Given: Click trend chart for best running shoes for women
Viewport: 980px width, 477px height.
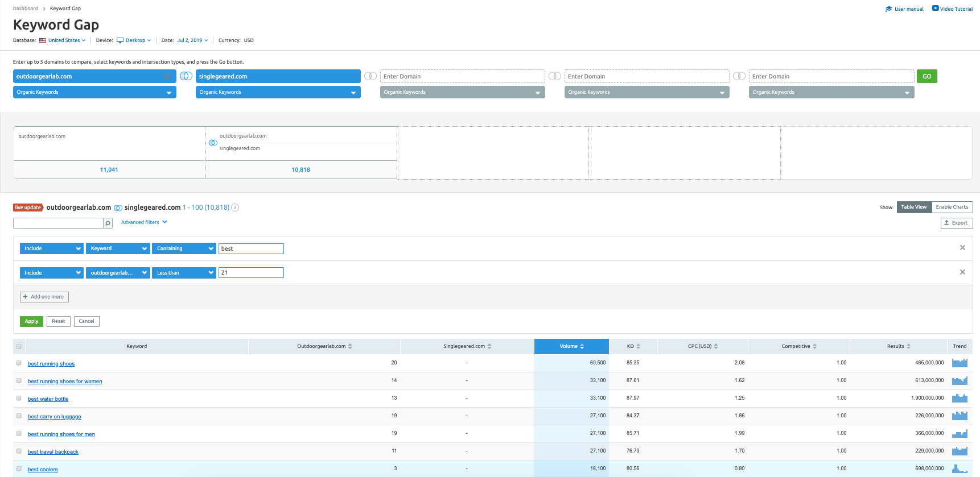Looking at the screenshot, I should 960,380.
